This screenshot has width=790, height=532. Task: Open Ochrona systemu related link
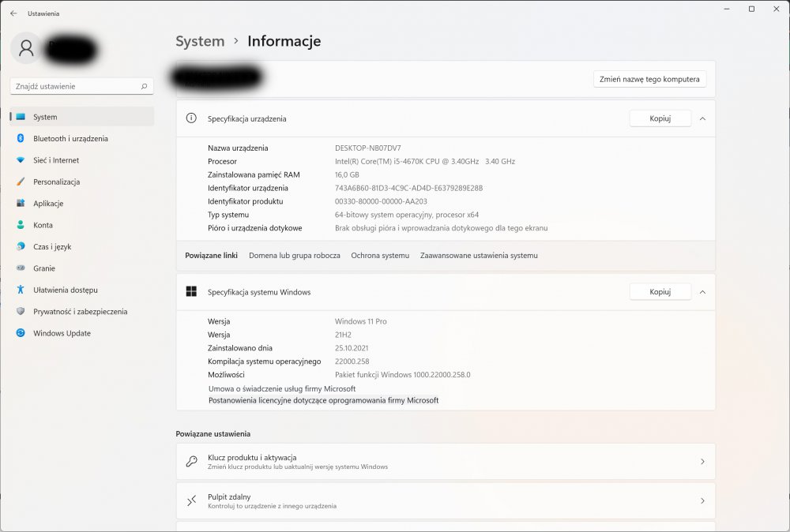point(380,256)
